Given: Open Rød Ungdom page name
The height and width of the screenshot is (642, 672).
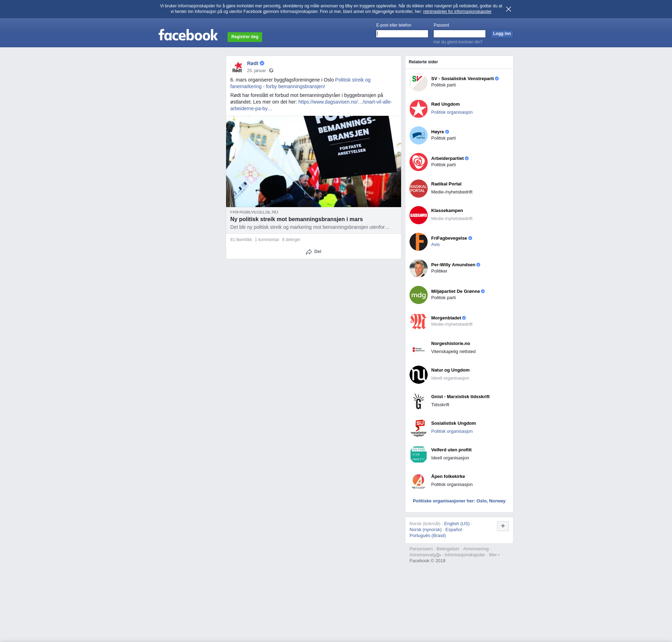Looking at the screenshot, I should tap(445, 104).
